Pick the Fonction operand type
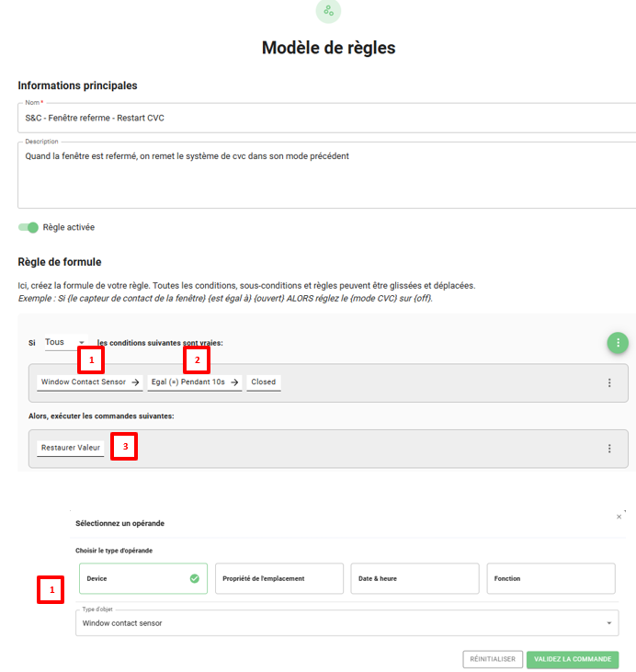 [x=551, y=578]
